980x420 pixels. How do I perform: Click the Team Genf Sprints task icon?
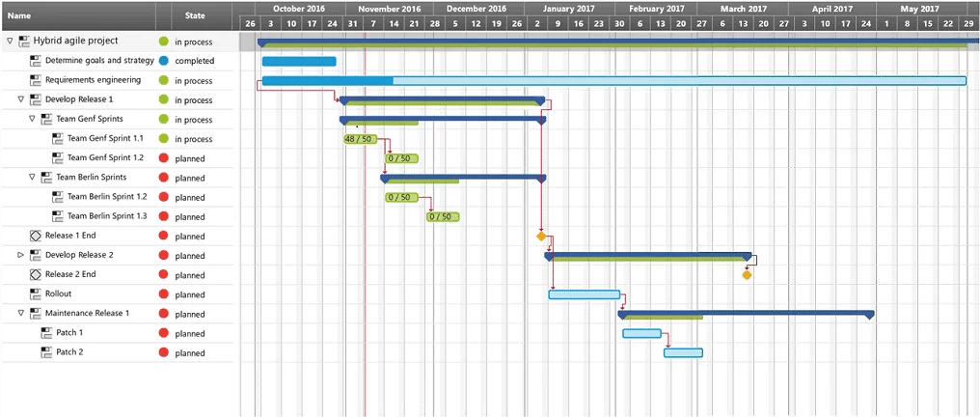point(47,120)
